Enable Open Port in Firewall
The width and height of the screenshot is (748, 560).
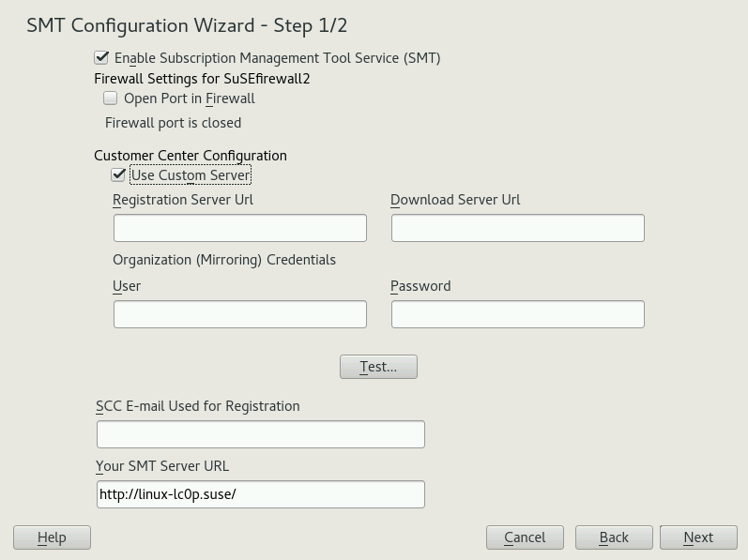point(111,98)
